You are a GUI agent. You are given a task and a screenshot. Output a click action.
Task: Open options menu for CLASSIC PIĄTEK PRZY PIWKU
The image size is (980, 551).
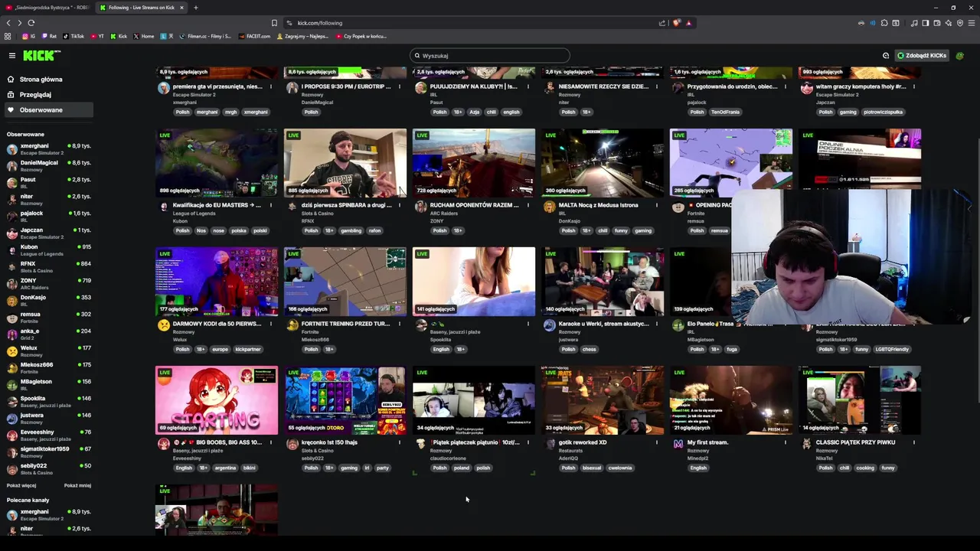pos(913,442)
